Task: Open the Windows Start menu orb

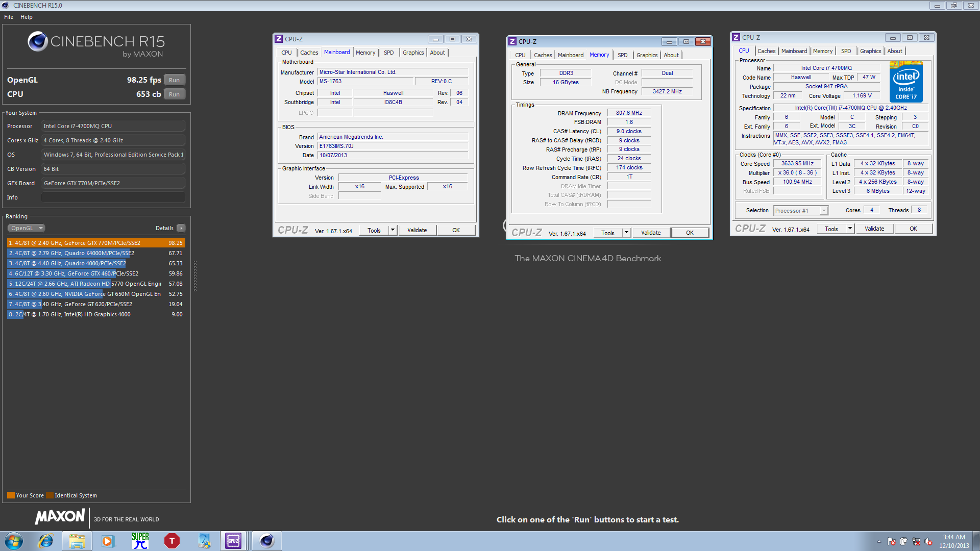Action: click(x=14, y=541)
